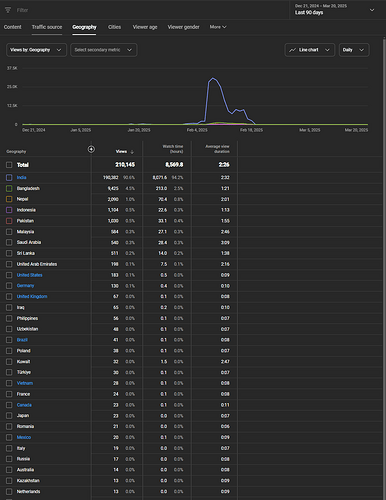The height and width of the screenshot is (500, 386).
Task: Click the France row label
Action: (x=23, y=394)
